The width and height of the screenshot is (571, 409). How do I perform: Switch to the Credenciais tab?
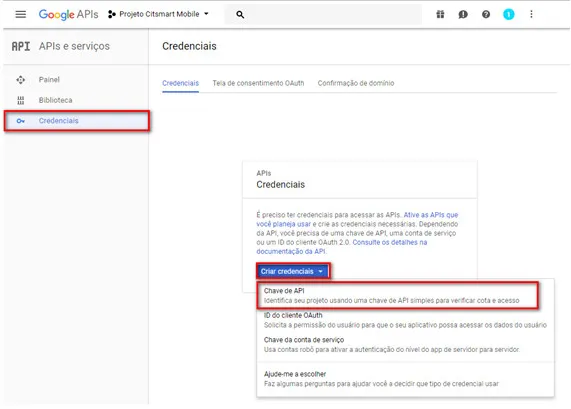click(x=181, y=83)
